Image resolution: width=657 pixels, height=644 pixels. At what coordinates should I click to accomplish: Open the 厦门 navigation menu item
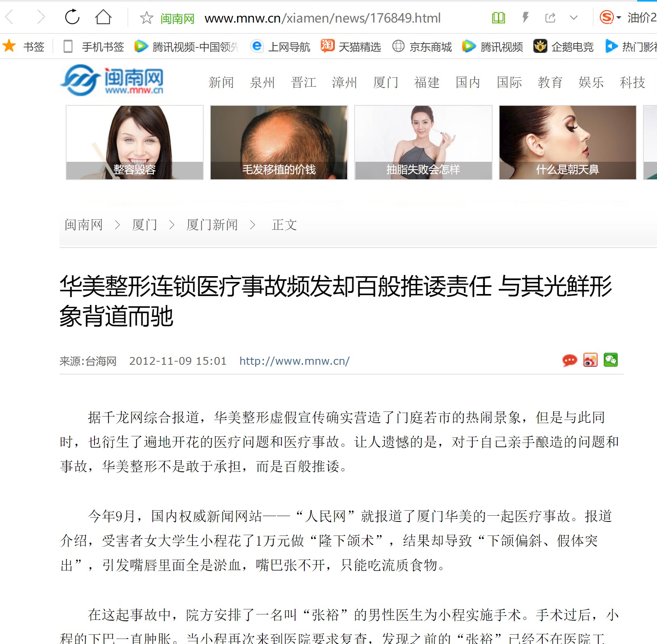click(x=386, y=82)
